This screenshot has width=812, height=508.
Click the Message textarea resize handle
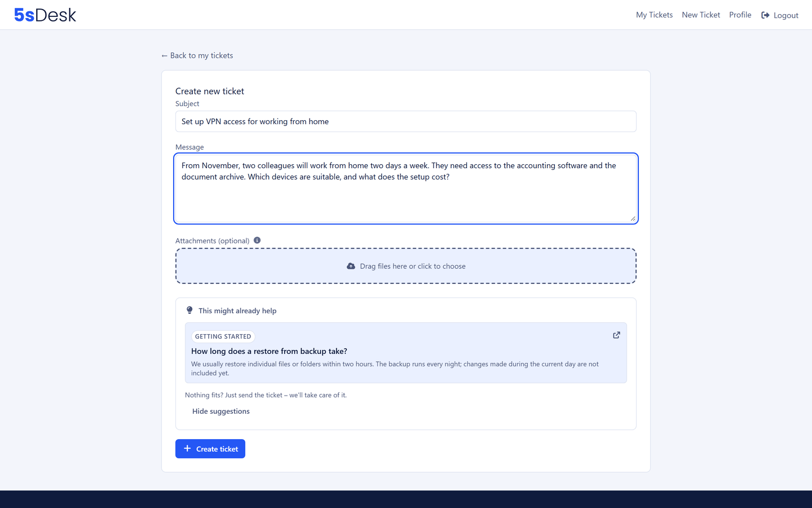pos(633,218)
